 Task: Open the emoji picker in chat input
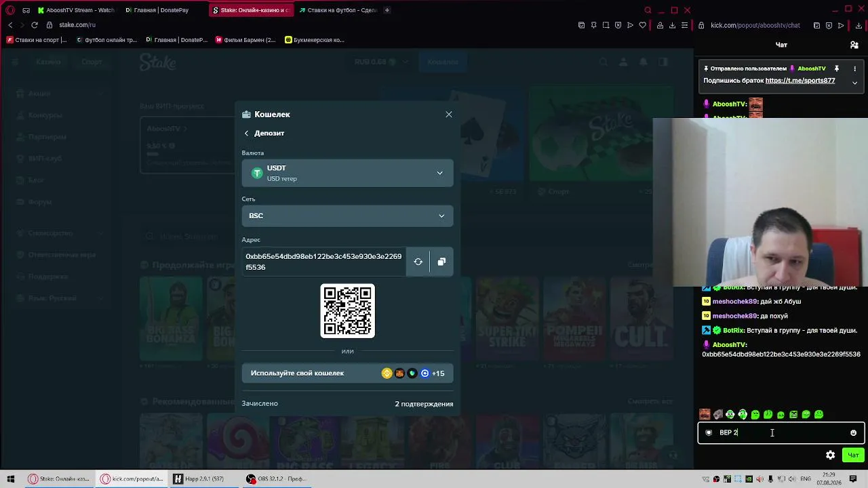(x=853, y=432)
